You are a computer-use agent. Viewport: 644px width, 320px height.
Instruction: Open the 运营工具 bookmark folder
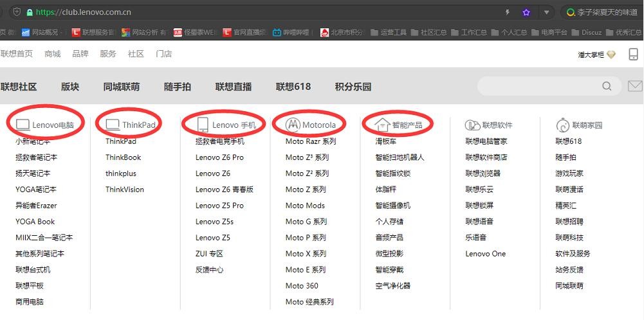(x=389, y=32)
